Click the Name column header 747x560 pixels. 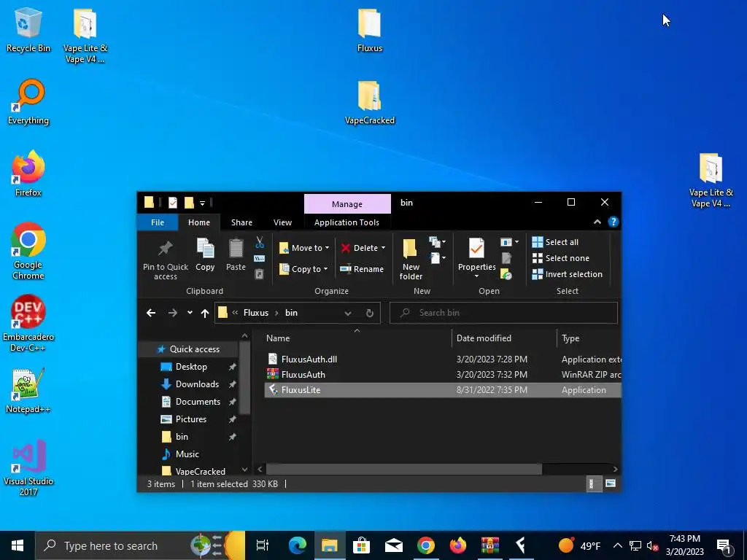point(357,338)
